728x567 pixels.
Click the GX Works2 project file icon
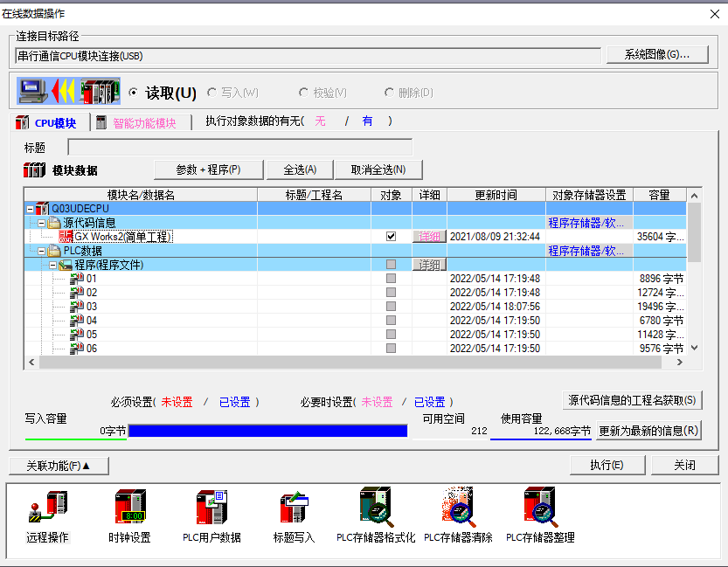[x=66, y=237]
